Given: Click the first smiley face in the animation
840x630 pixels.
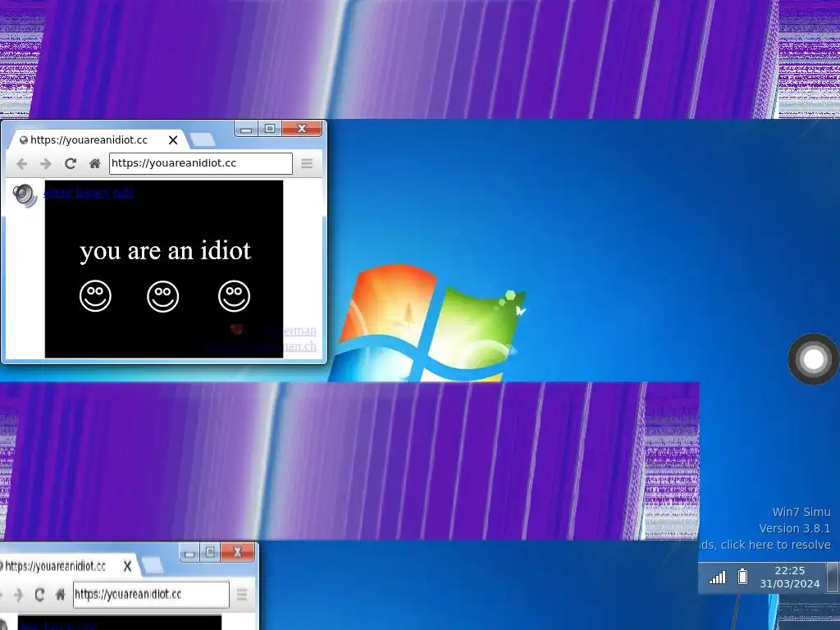Looking at the screenshot, I should pos(95,295).
